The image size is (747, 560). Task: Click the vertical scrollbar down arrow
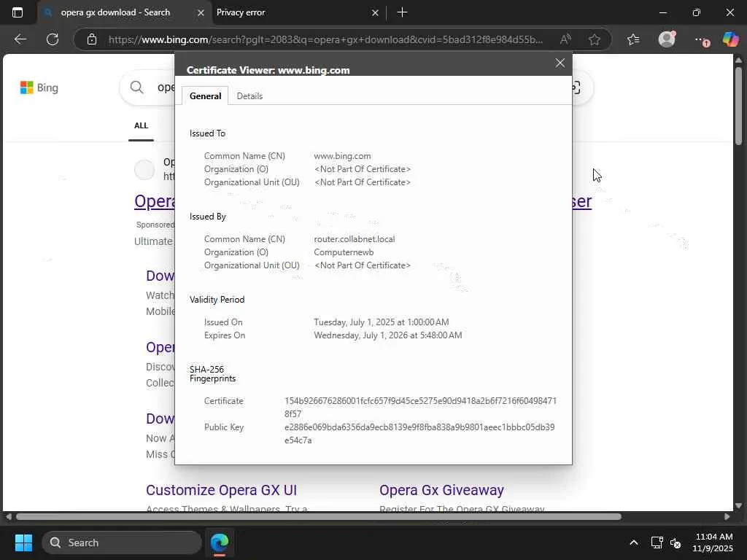(x=738, y=506)
